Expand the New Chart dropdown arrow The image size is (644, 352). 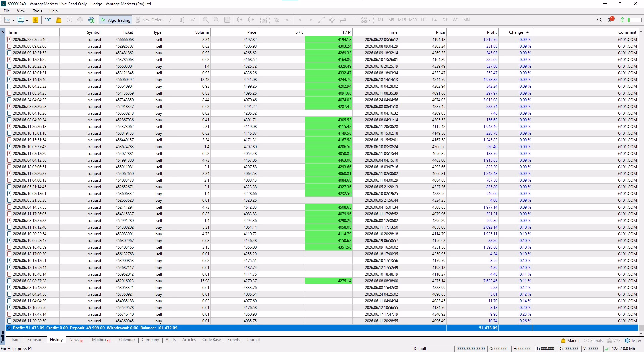13,20
